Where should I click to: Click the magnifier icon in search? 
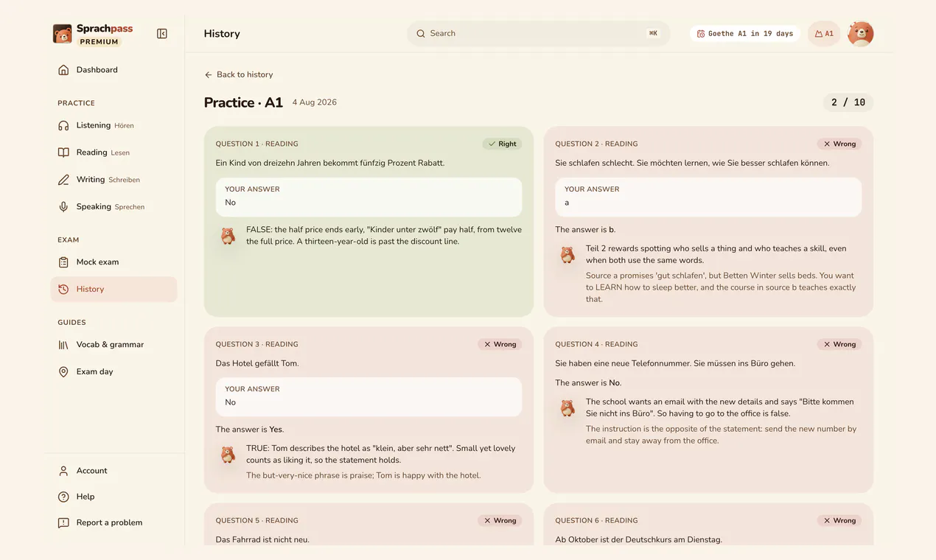421,34
